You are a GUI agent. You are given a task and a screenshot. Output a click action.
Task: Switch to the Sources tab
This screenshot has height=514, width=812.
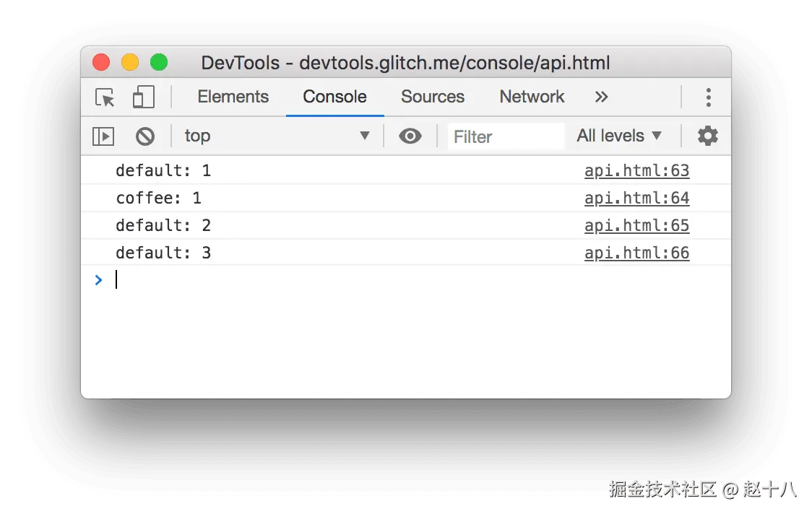pos(433,97)
